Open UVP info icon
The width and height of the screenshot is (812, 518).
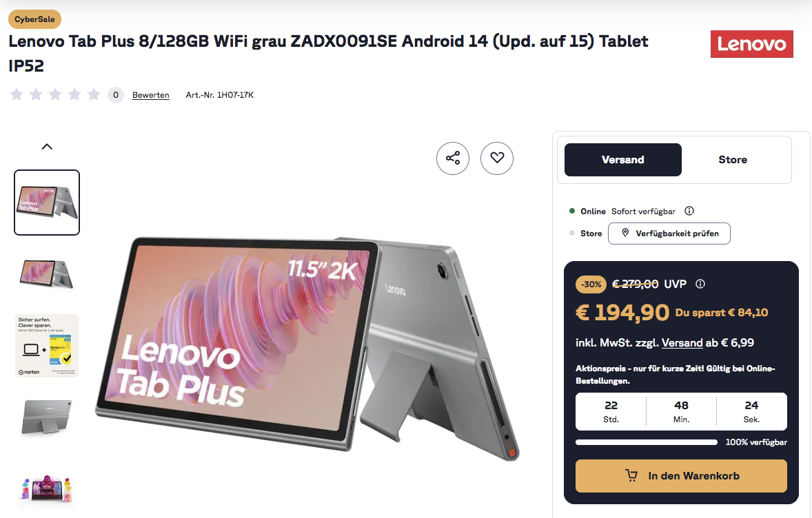[700, 284]
